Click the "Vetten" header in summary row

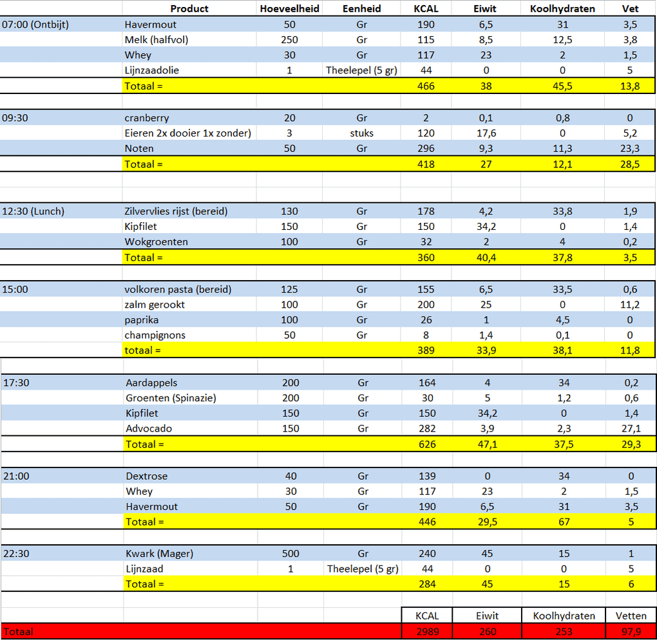(x=631, y=616)
